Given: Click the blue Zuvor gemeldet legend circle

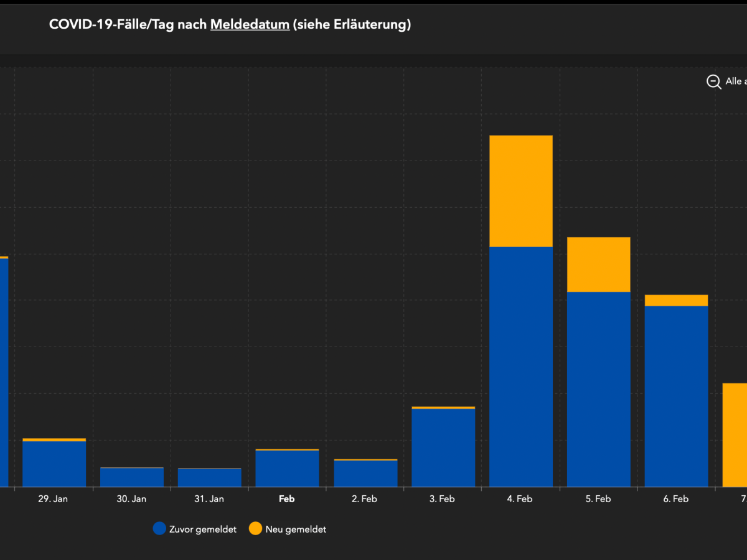Looking at the screenshot, I should [x=159, y=529].
